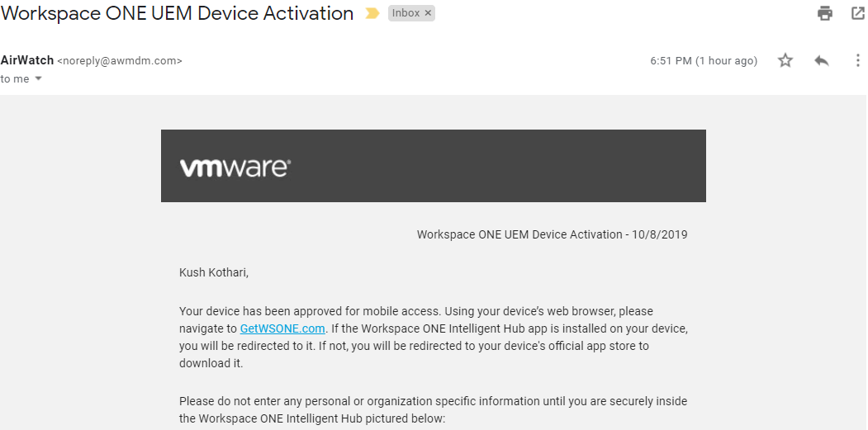Click the AirWatch sender name
868x430 pixels.
[x=27, y=60]
